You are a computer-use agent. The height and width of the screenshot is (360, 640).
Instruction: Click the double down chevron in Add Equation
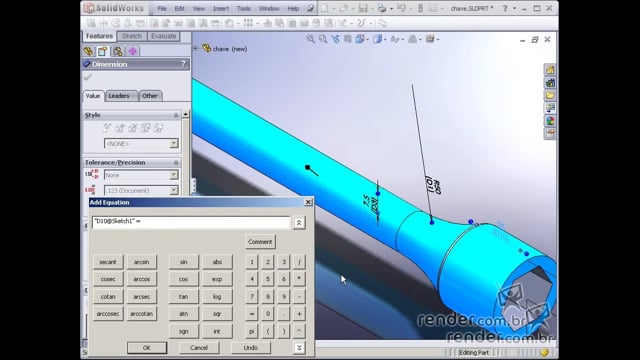[x=299, y=348]
